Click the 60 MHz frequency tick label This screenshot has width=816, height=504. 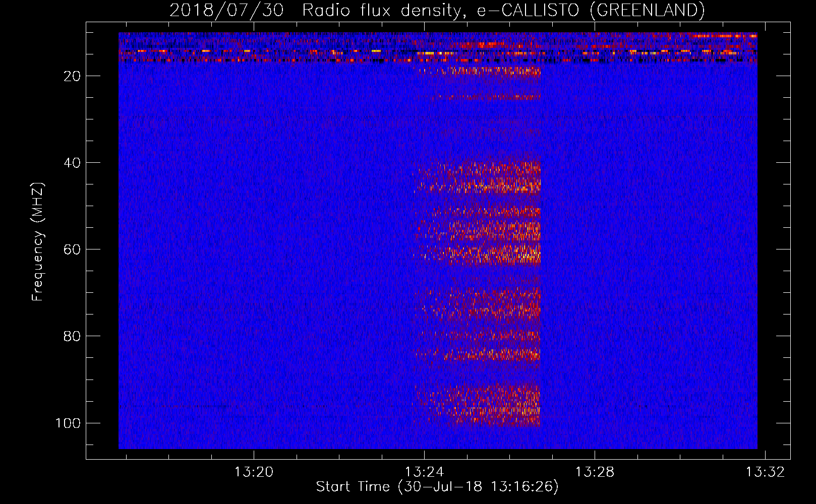[x=72, y=249]
